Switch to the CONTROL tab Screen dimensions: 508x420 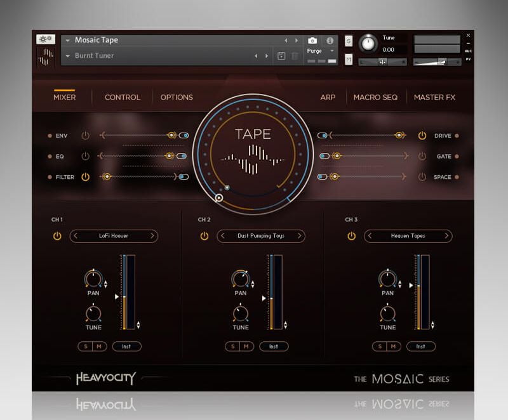click(x=123, y=97)
